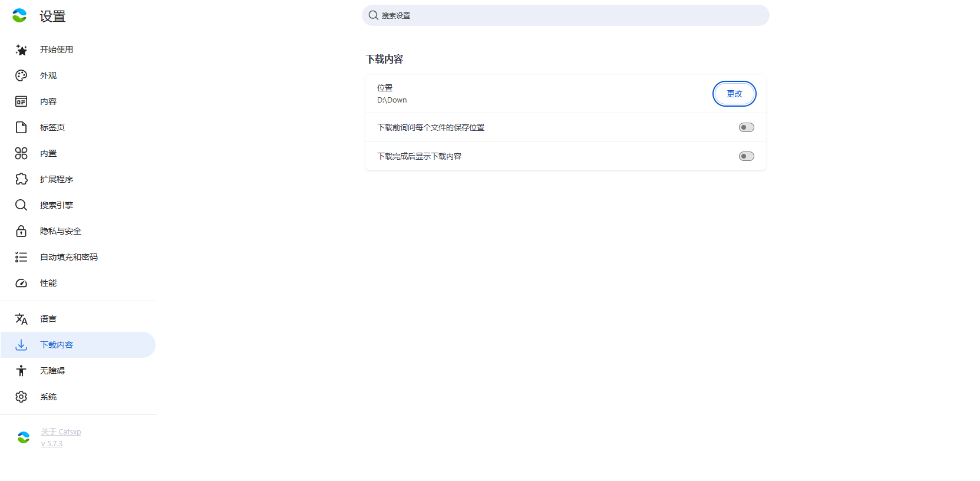Toggle 下载完成后显示下载内容 switch
Image resolution: width=980 pixels, height=481 pixels.
[747, 156]
